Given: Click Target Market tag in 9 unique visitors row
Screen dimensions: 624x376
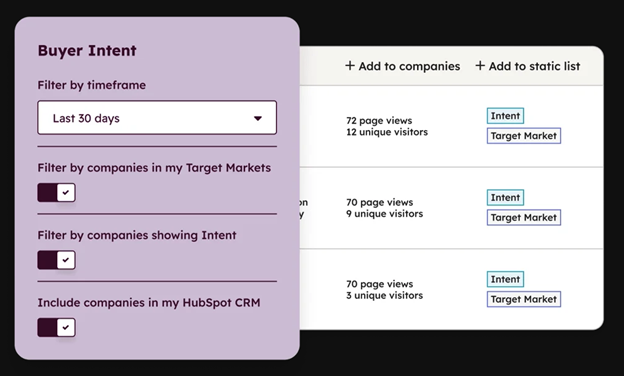Looking at the screenshot, I should pos(524,217).
